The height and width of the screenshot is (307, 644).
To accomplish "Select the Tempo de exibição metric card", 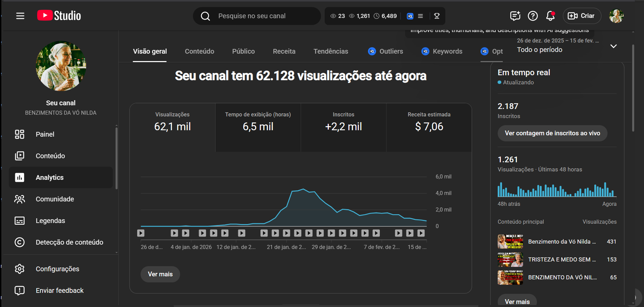I will pyautogui.click(x=258, y=128).
